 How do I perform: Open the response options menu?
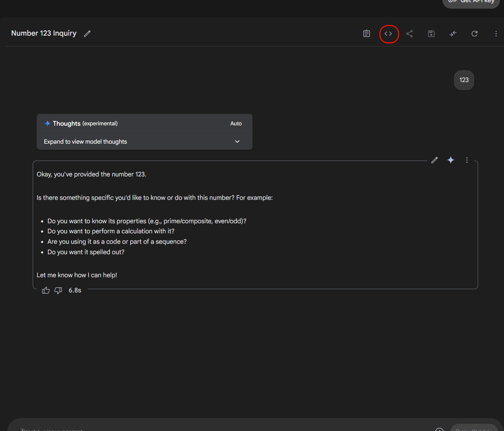click(x=467, y=160)
